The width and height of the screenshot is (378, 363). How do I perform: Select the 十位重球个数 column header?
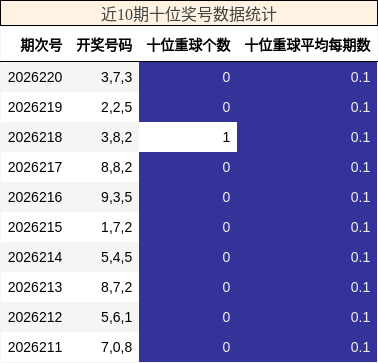point(188,45)
